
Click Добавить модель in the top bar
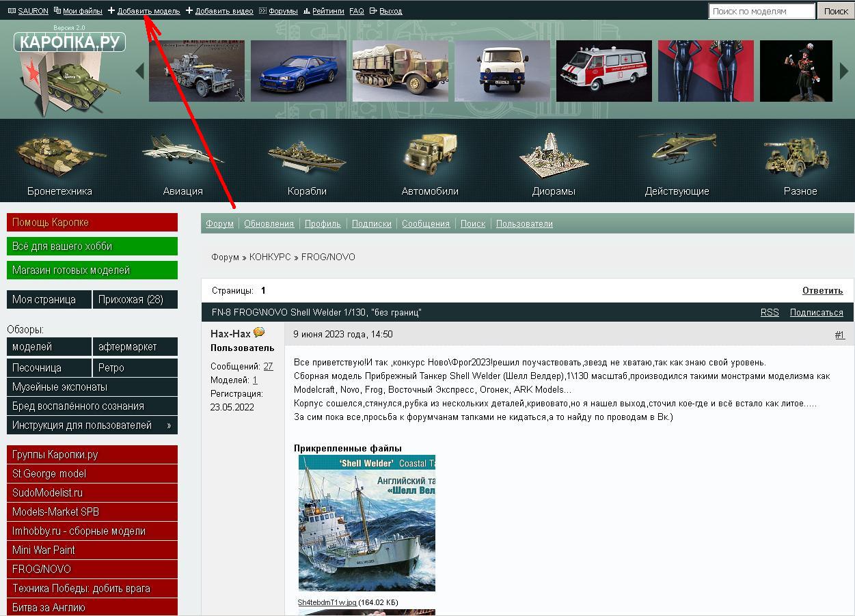148,11
